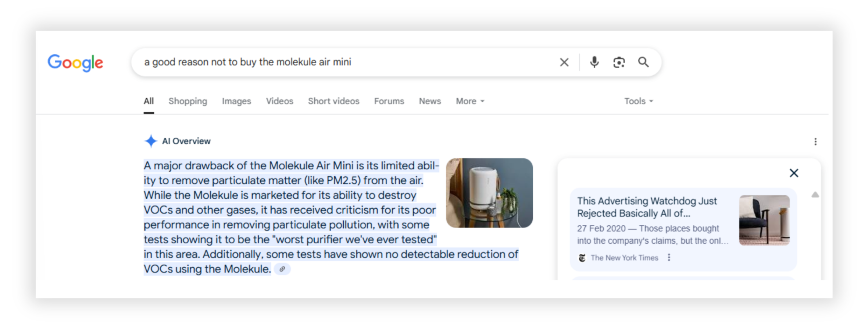Image resolution: width=868 pixels, height=328 pixels.
Task: Start voice search with microphone icon
Action: (594, 62)
